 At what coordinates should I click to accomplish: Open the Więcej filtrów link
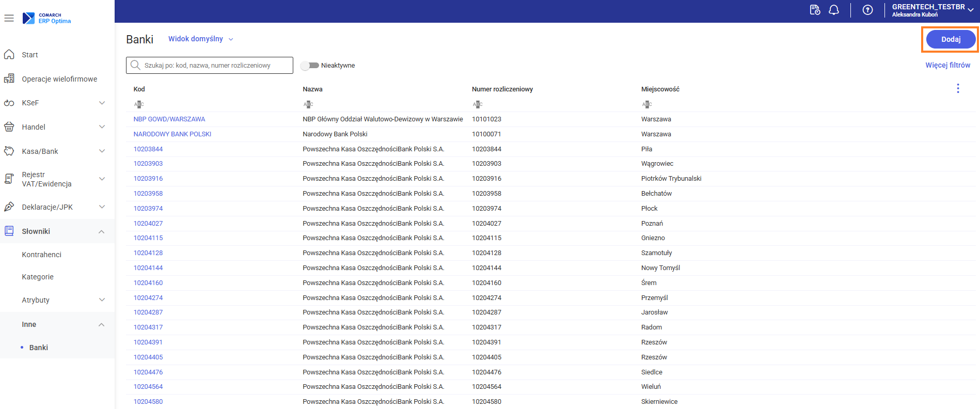[947, 65]
